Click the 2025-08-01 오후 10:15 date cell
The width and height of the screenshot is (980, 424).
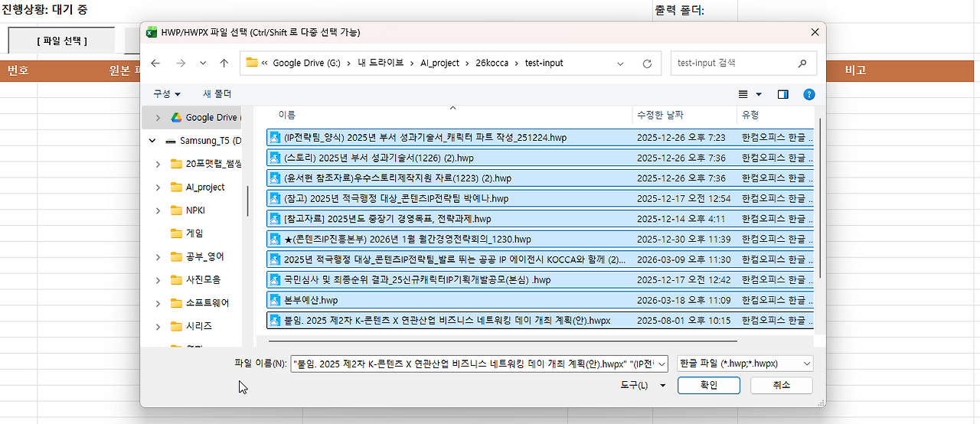[684, 321]
